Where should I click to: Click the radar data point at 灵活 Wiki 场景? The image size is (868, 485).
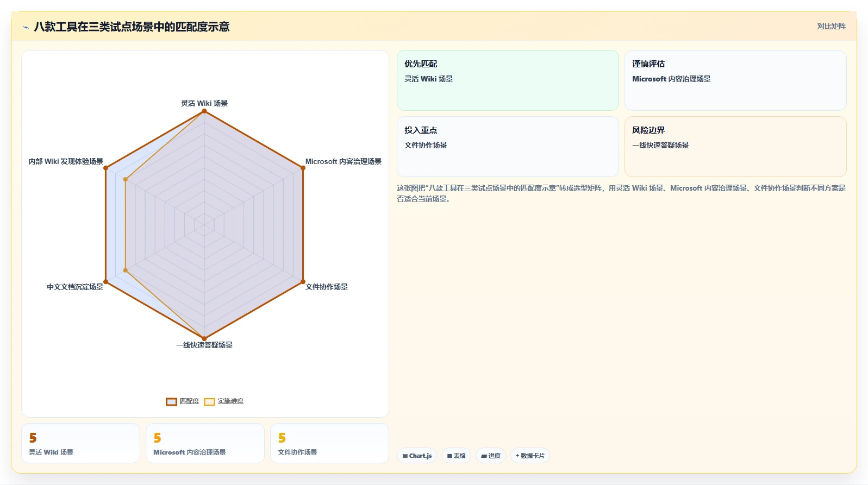(204, 111)
